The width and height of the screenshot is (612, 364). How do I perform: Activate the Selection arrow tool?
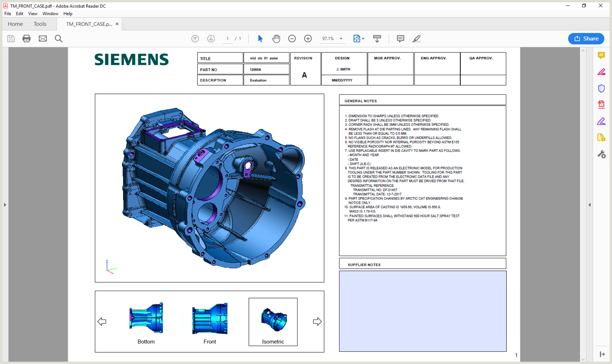coord(260,39)
